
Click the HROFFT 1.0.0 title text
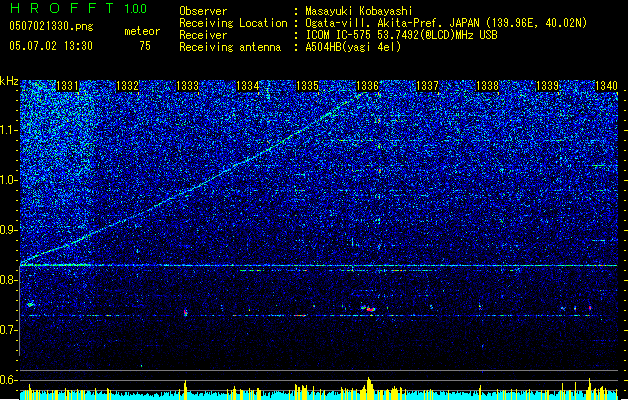(78, 8)
